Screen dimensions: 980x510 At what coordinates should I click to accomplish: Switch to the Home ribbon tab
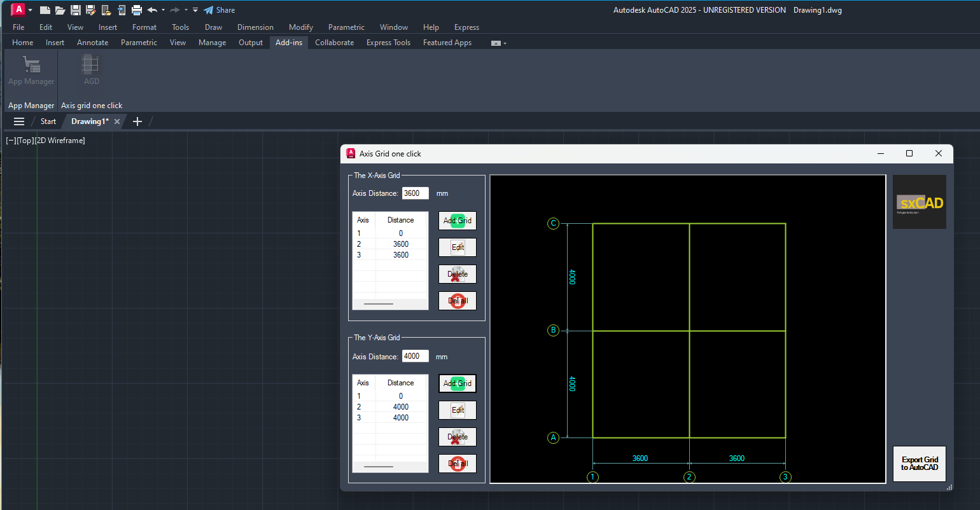tap(23, 43)
